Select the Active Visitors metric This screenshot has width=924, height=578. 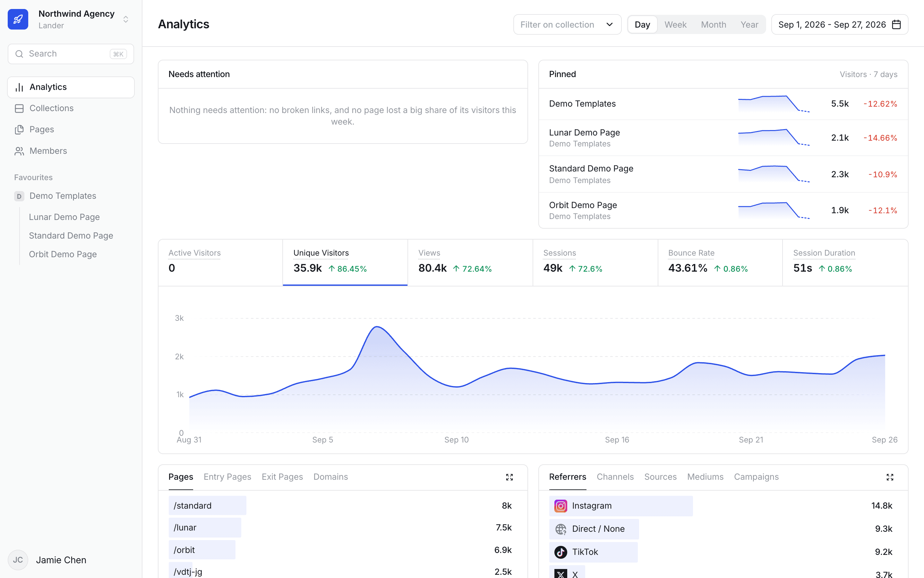220,263
